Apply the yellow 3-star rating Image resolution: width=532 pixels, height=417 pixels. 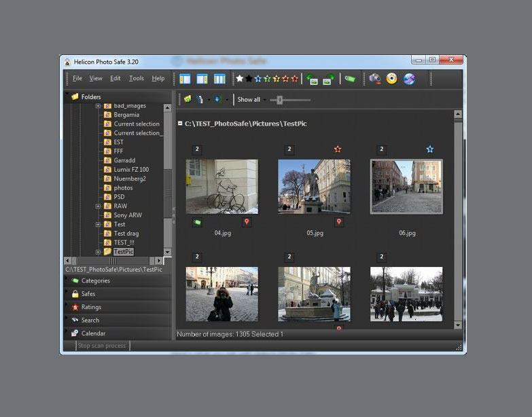click(x=276, y=79)
